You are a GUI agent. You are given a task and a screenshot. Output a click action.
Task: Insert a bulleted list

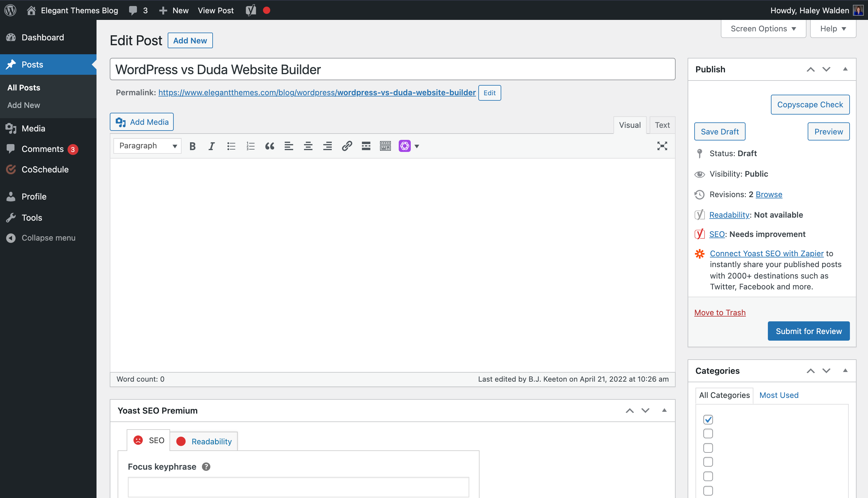coord(231,146)
